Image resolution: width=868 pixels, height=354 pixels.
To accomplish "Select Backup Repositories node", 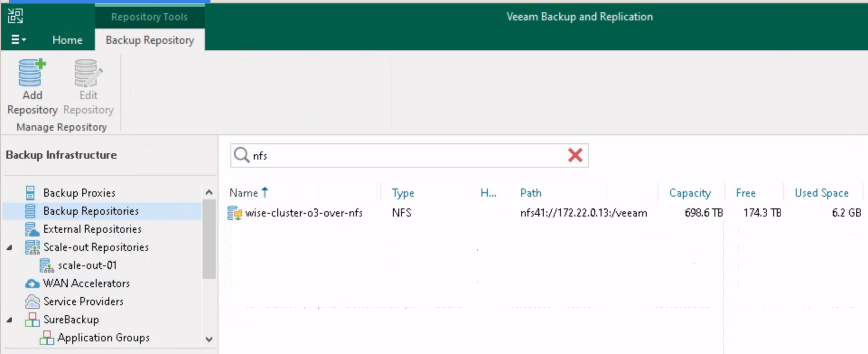I will [x=91, y=211].
